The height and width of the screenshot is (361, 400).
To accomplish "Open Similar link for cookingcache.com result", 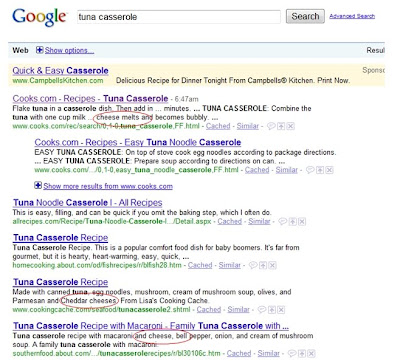I will [239, 309].
